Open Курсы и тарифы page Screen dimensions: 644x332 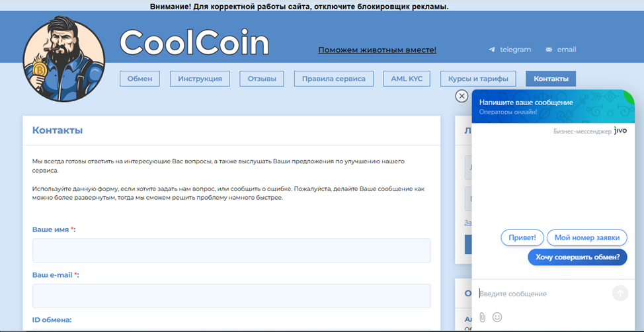478,79
